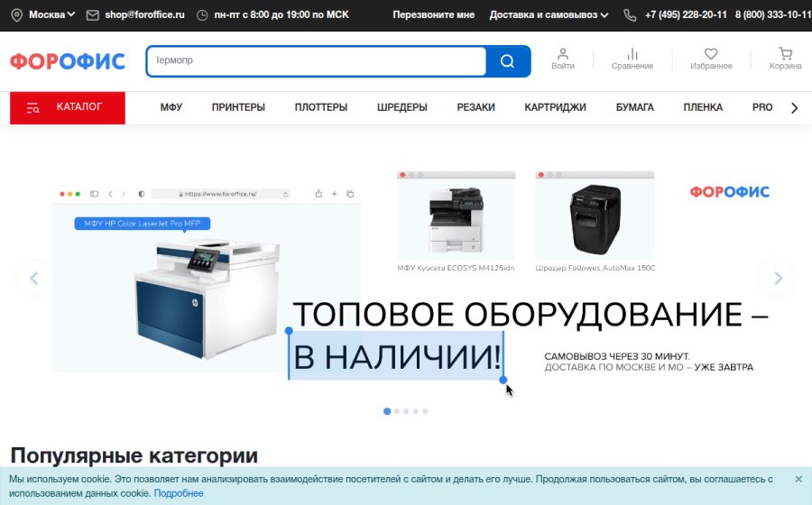Select the first active slider dot
The width and height of the screenshot is (812, 505).
click(x=387, y=411)
